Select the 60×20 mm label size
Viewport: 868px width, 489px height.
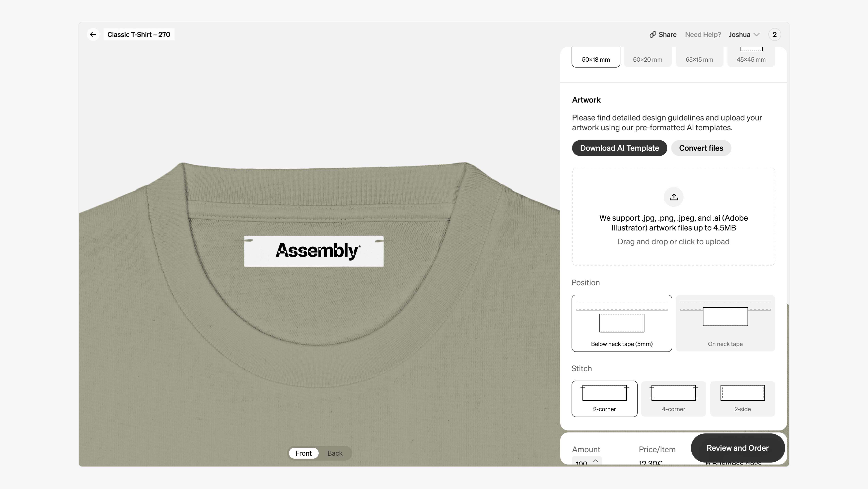pyautogui.click(x=647, y=57)
